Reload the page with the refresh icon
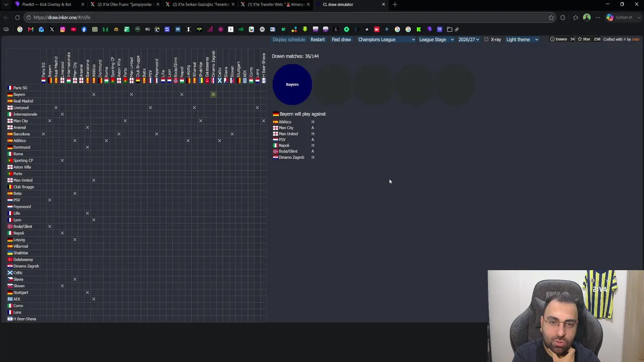This screenshot has width=644, height=362. [x=17, y=17]
